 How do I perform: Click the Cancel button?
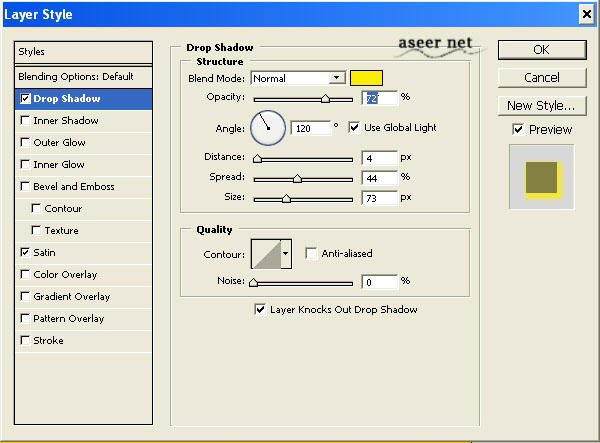pyautogui.click(x=542, y=78)
